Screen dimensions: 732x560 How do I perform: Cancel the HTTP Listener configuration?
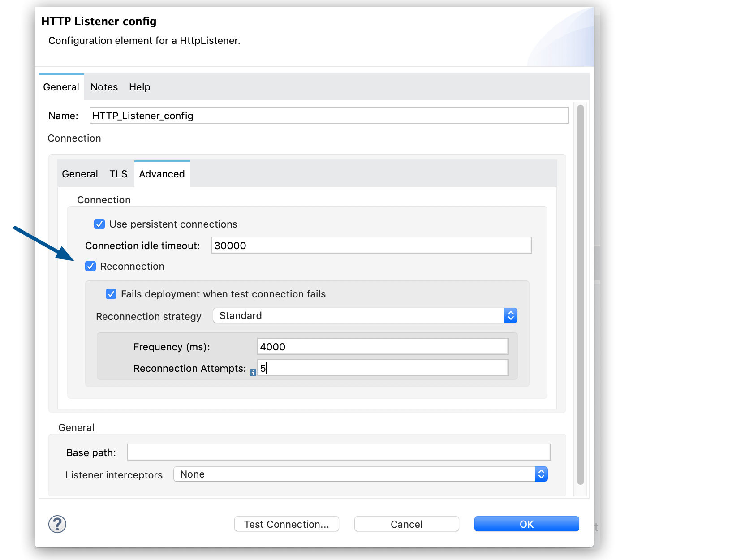406,524
